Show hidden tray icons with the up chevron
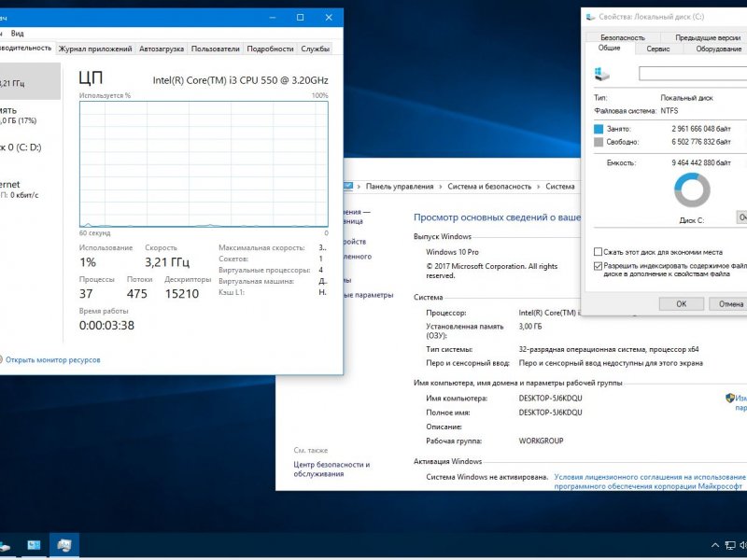Viewport: 747px width, 560px height. tap(715, 545)
